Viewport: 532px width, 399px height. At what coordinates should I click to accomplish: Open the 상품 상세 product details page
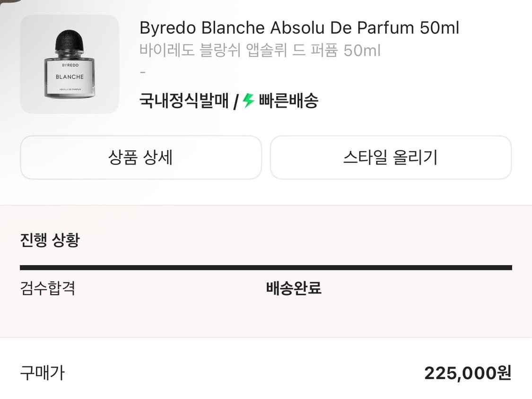pos(140,158)
